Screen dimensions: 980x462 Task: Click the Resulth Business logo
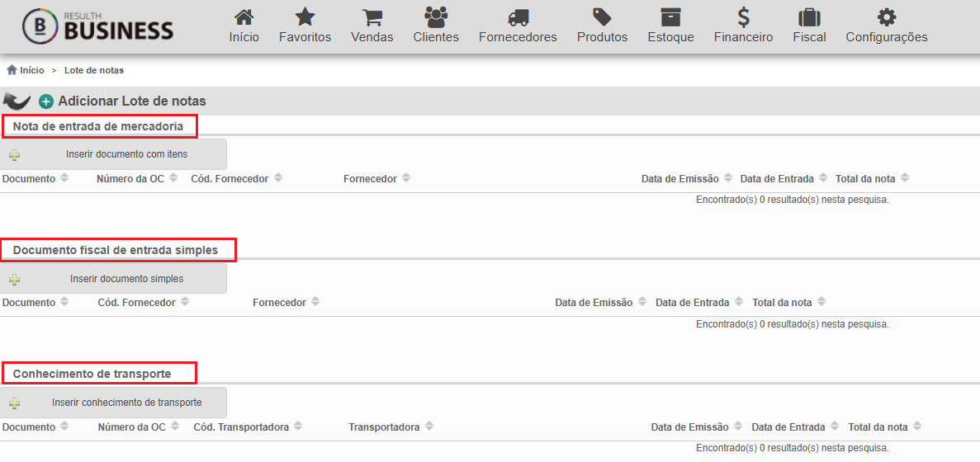click(97, 26)
